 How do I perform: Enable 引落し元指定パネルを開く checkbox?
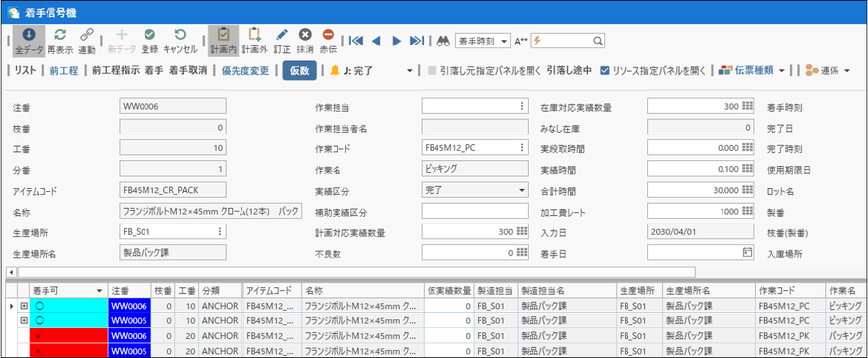click(x=433, y=70)
